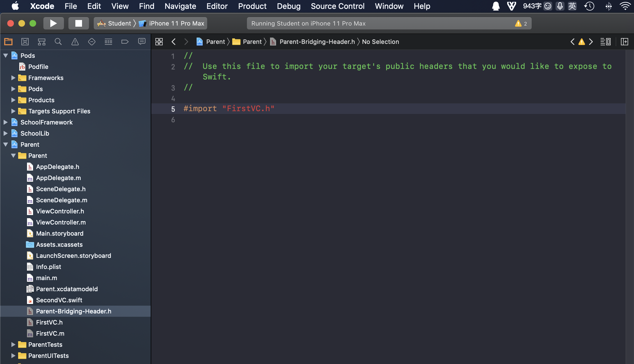Choose iPhone 11 Pro Max destination
This screenshot has height=364, width=634.
172,23
